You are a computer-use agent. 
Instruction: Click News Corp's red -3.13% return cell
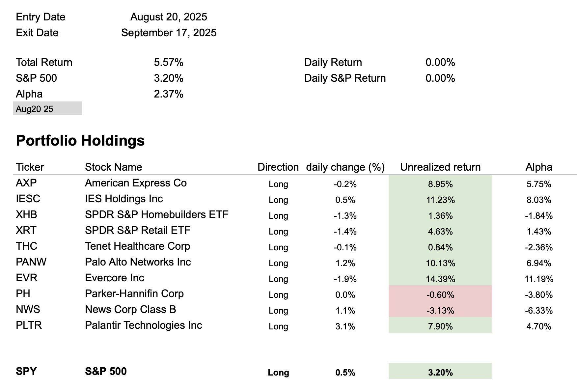(440, 311)
